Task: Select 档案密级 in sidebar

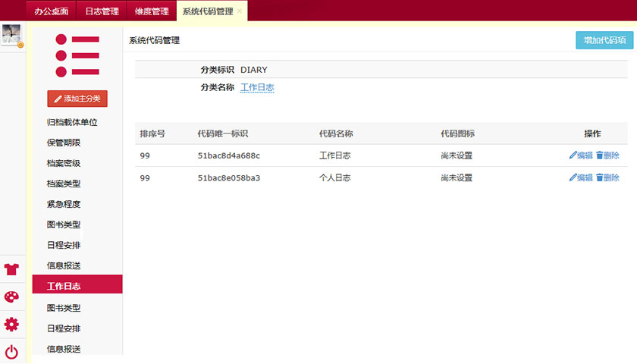Action: click(64, 163)
